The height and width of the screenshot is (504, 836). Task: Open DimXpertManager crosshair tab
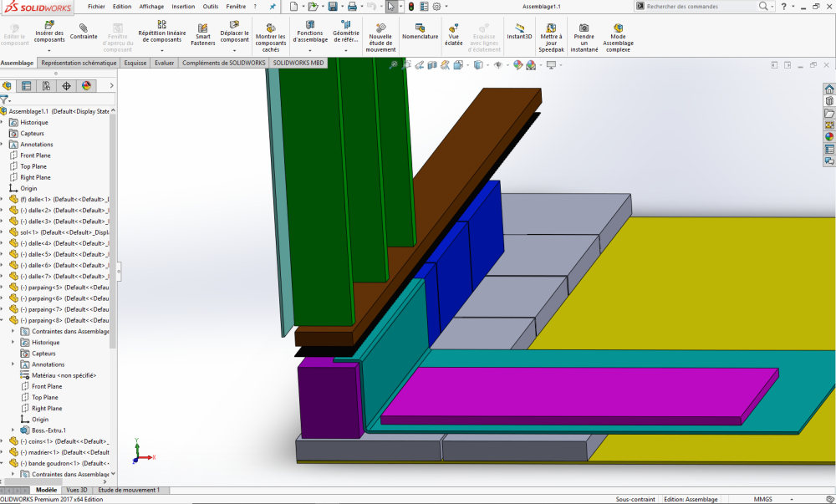point(66,86)
